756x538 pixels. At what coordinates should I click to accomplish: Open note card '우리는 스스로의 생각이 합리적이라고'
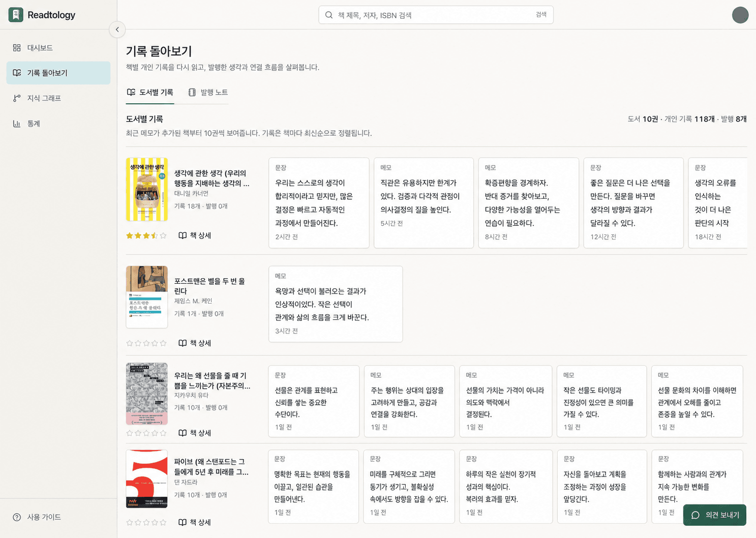click(319, 203)
